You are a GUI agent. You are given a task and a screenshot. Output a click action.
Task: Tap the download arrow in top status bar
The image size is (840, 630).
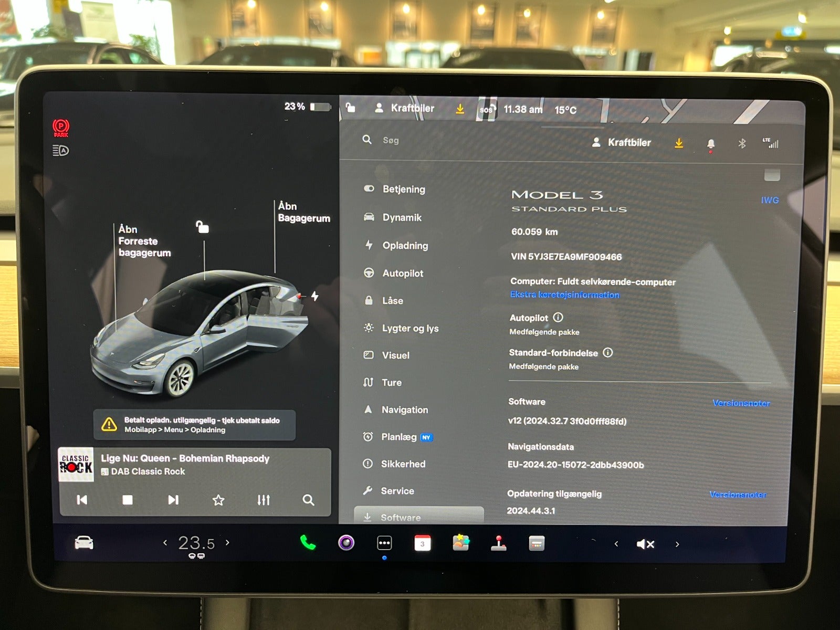tap(460, 109)
